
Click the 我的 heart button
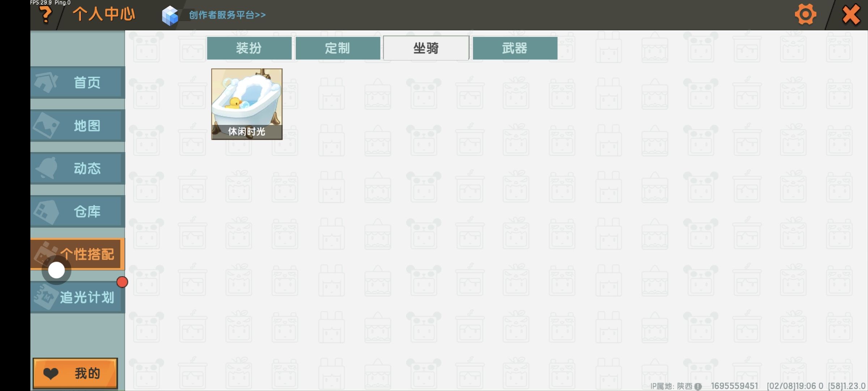[75, 373]
